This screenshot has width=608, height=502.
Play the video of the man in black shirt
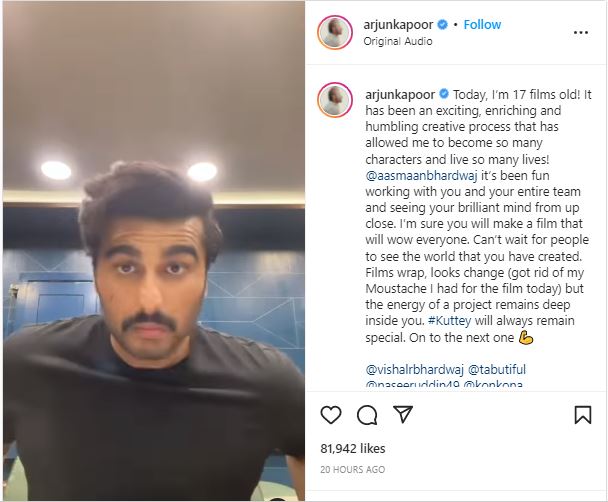point(154,251)
